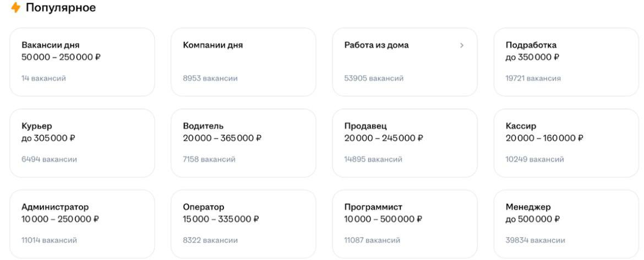Click the 10 000 – 500 000 ₽ salary range
Screen dimensions: 644x260
(x=383, y=219)
